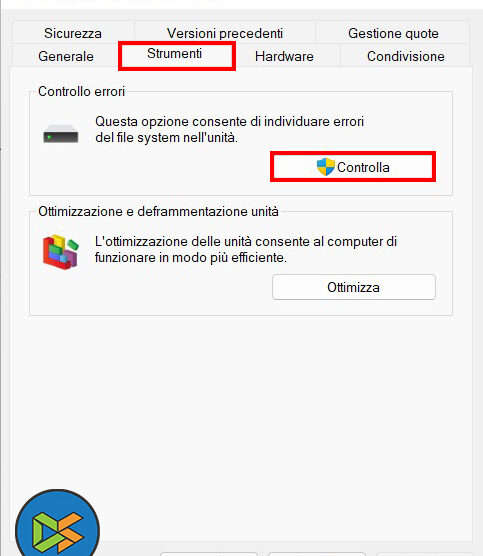This screenshot has width=483, height=556.
Task: Open the Sicurezza tab
Action: (73, 33)
